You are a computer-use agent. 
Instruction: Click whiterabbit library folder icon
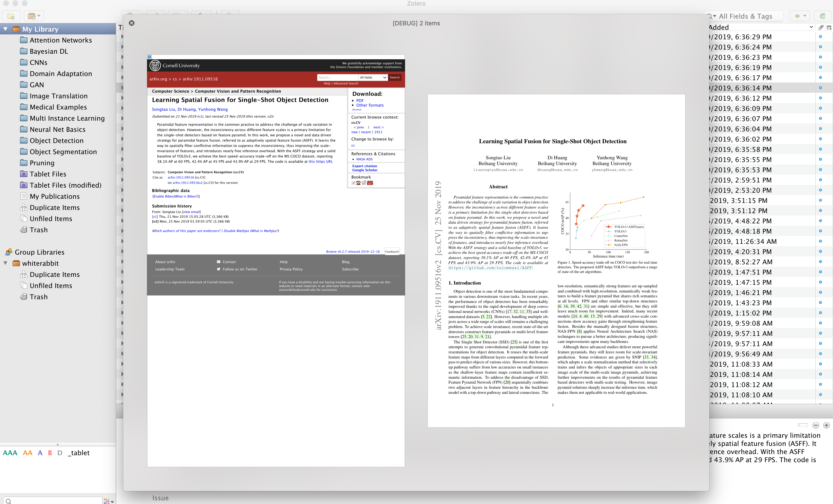point(16,263)
